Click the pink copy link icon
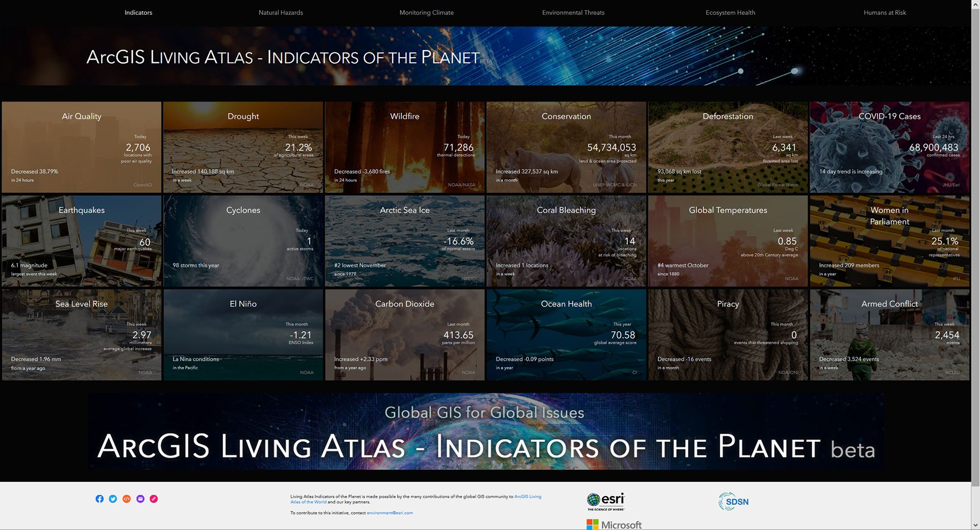Image resolution: width=980 pixels, height=530 pixels. pyautogui.click(x=154, y=499)
